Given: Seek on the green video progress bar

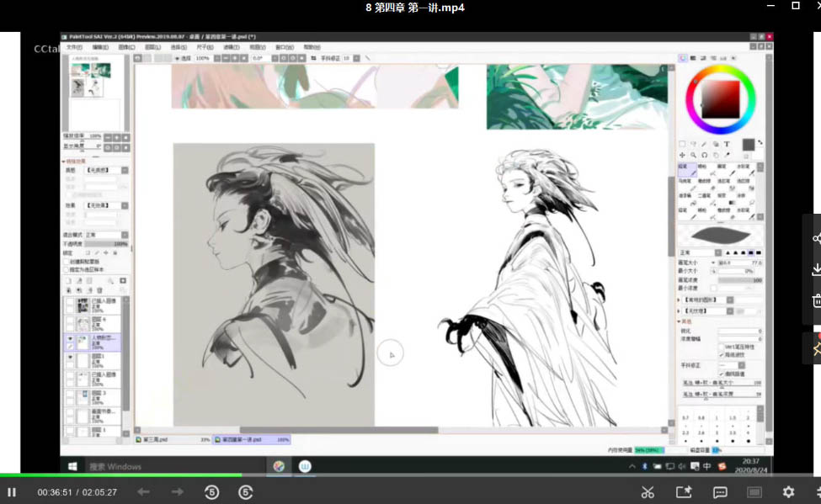Looking at the screenshot, I should pos(120,475).
